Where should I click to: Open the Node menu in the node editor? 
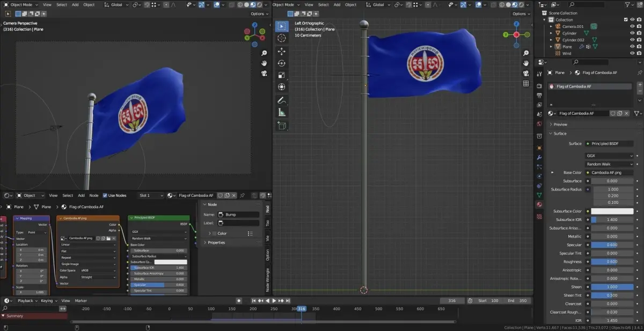click(x=94, y=195)
